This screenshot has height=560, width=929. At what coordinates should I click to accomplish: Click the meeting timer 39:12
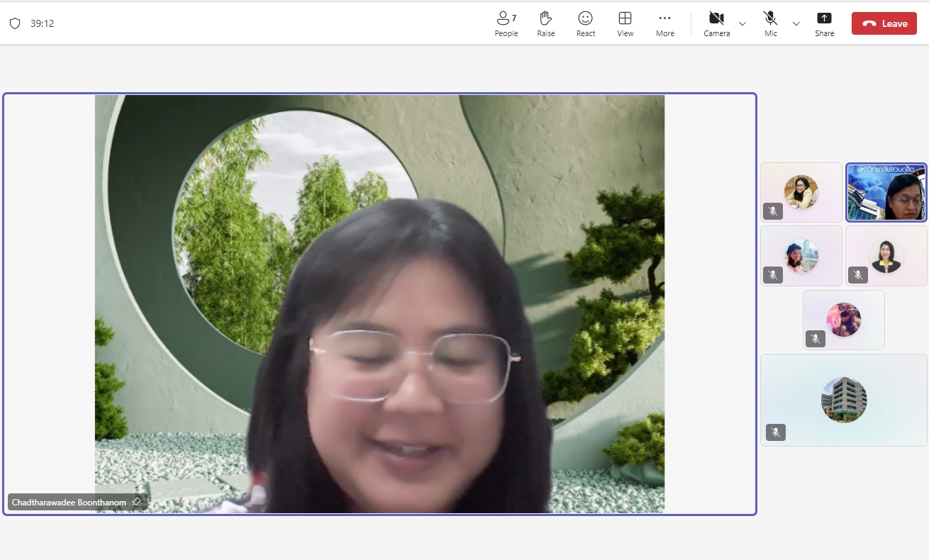pos(42,23)
